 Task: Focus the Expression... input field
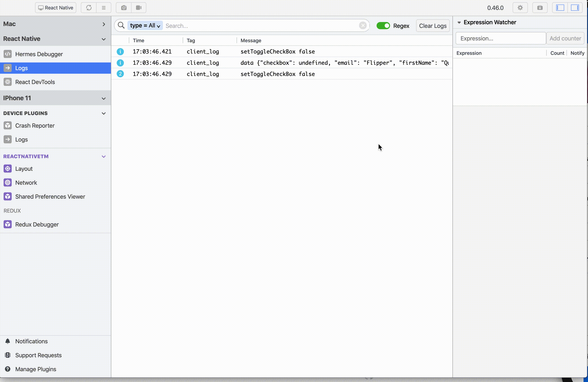[500, 38]
